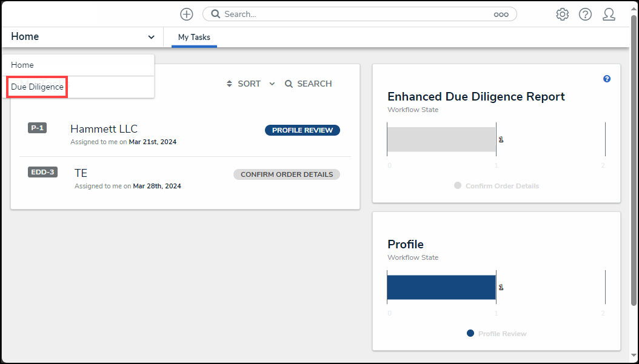Image resolution: width=639 pixels, height=364 pixels.
Task: Click the SEARCH button in My Tasks
Action: tap(308, 84)
